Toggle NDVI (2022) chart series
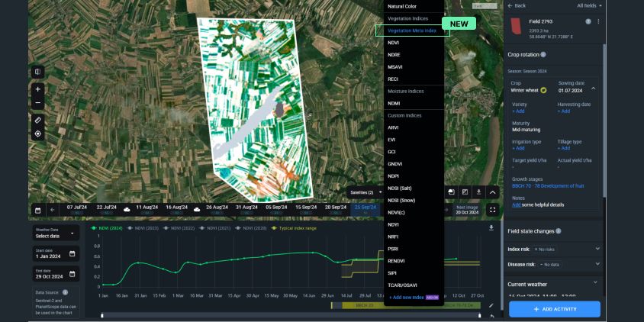Viewport: 644px width, 322px height. [x=179, y=228]
